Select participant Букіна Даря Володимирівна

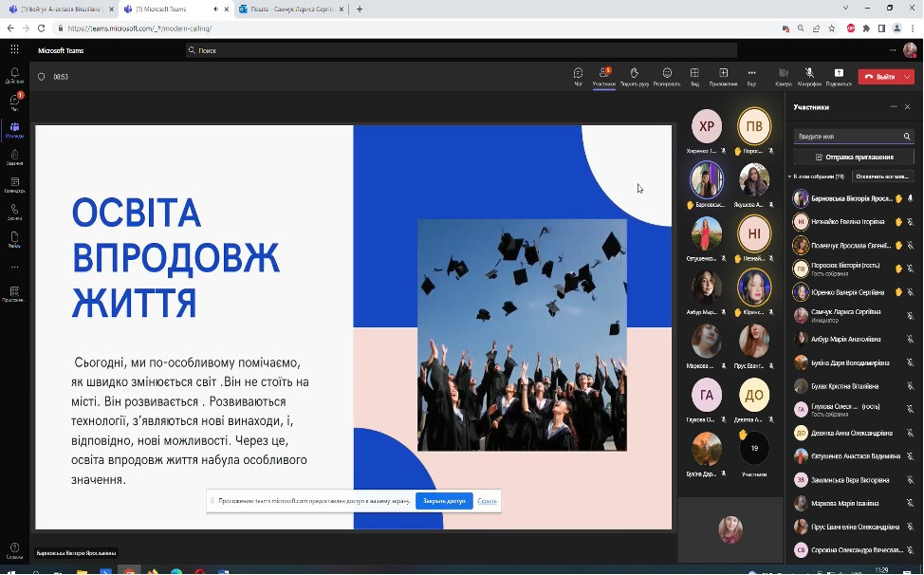tap(853, 362)
